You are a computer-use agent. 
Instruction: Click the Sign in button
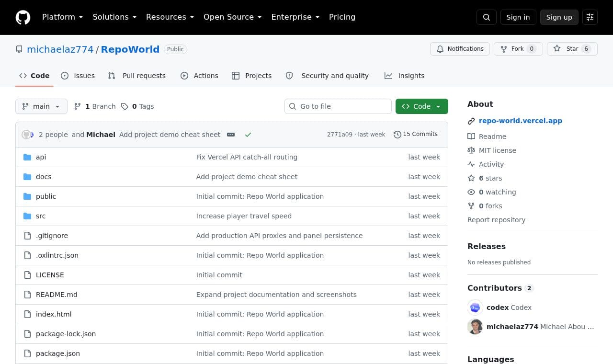518,17
